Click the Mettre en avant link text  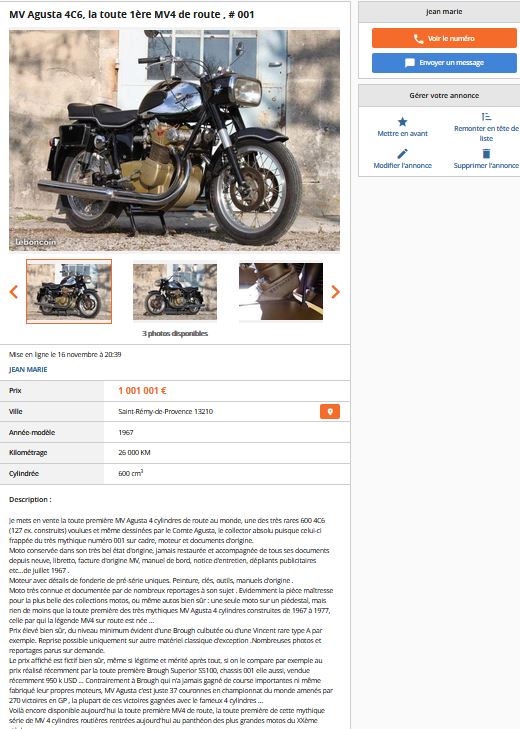tap(402, 133)
